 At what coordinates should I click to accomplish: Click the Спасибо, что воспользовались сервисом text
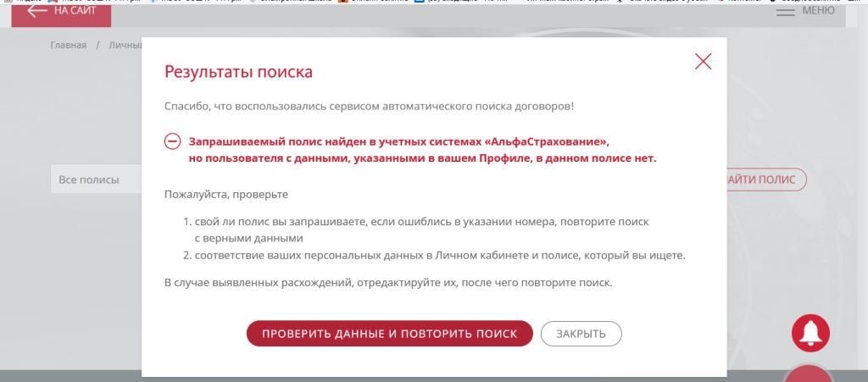click(369, 107)
